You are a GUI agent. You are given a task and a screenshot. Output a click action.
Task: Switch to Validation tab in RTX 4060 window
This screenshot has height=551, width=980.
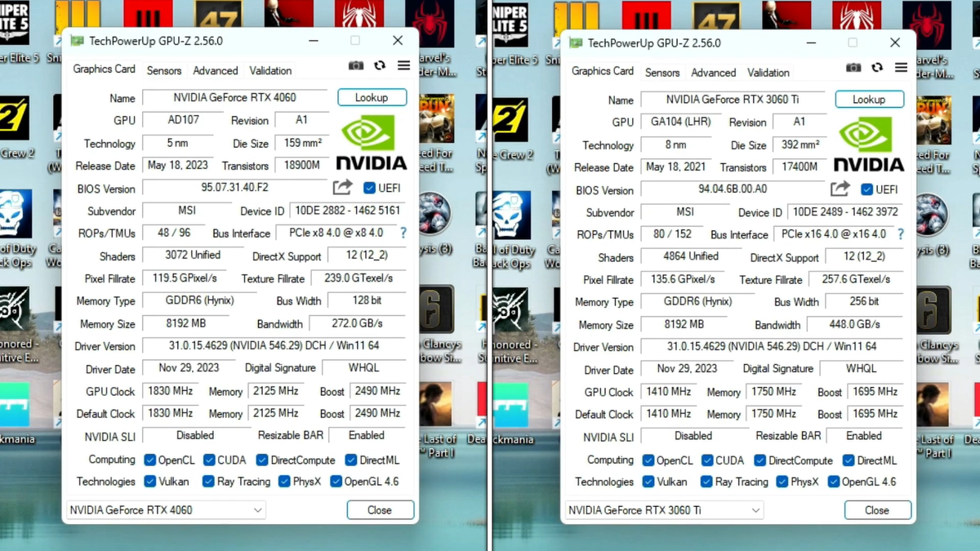(x=270, y=71)
